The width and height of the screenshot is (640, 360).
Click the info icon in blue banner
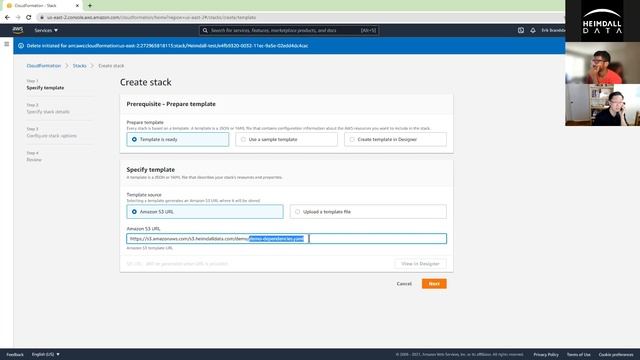pos(21,46)
